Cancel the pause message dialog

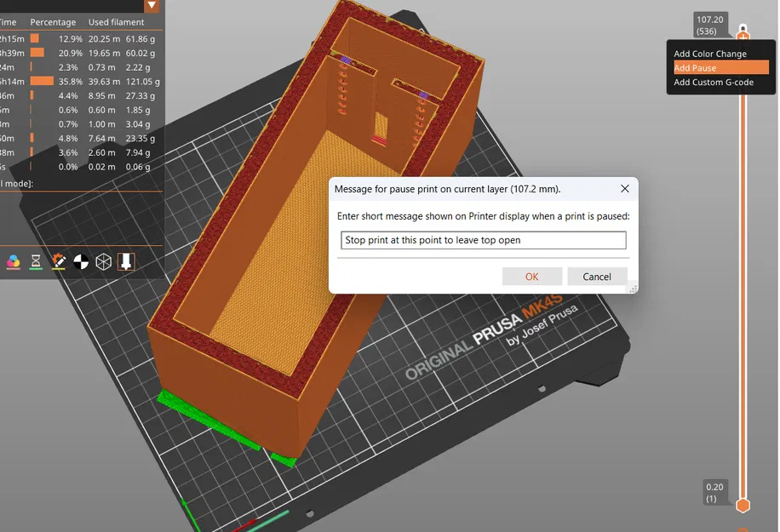click(597, 277)
